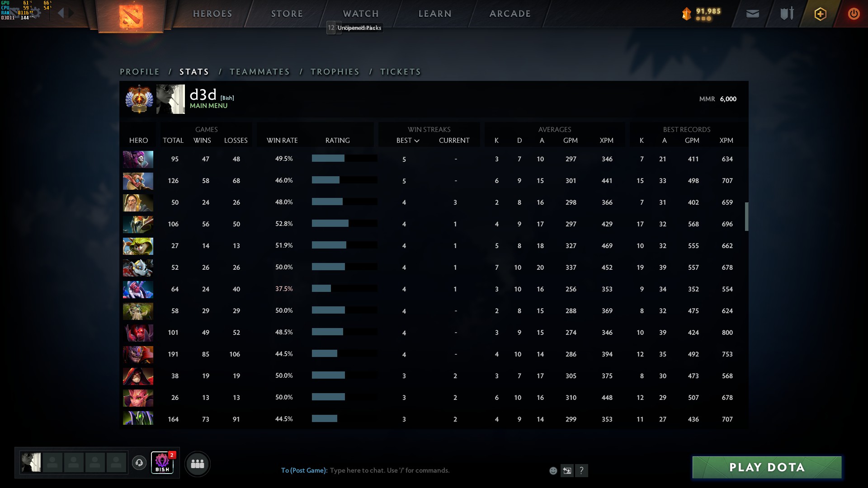Click the red power quit icon
Image resolution: width=868 pixels, height=488 pixels.
pos(853,14)
